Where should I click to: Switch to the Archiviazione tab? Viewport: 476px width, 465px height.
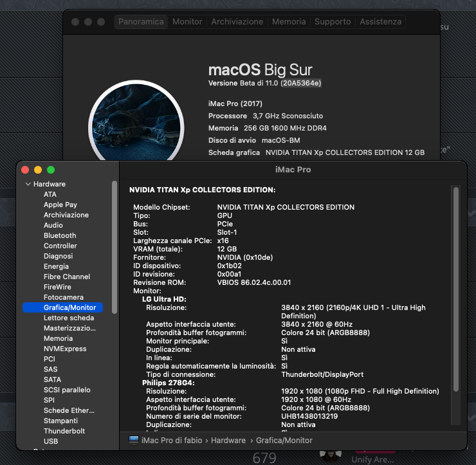tap(237, 22)
